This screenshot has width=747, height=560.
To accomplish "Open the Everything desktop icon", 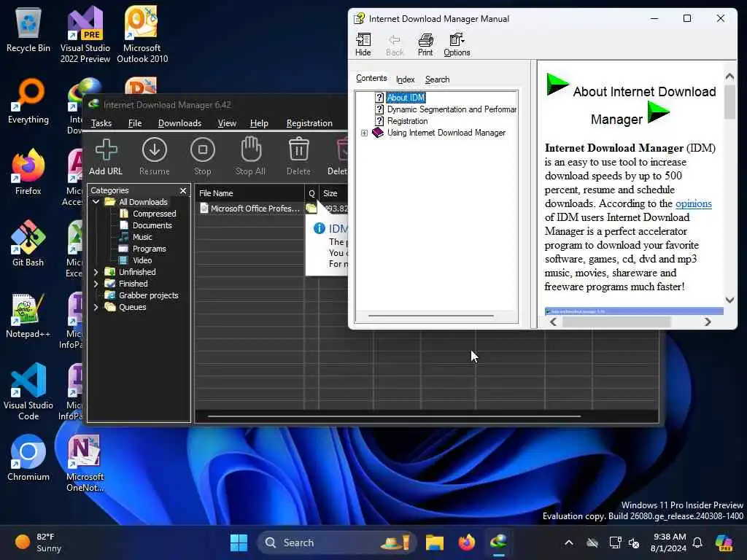I will [x=28, y=101].
